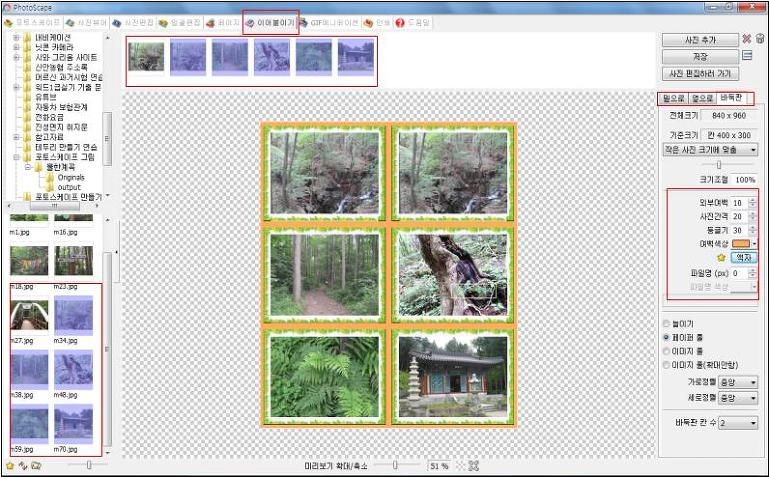
Task: Click the 사진 편집하러 가기 button
Action: coord(700,74)
